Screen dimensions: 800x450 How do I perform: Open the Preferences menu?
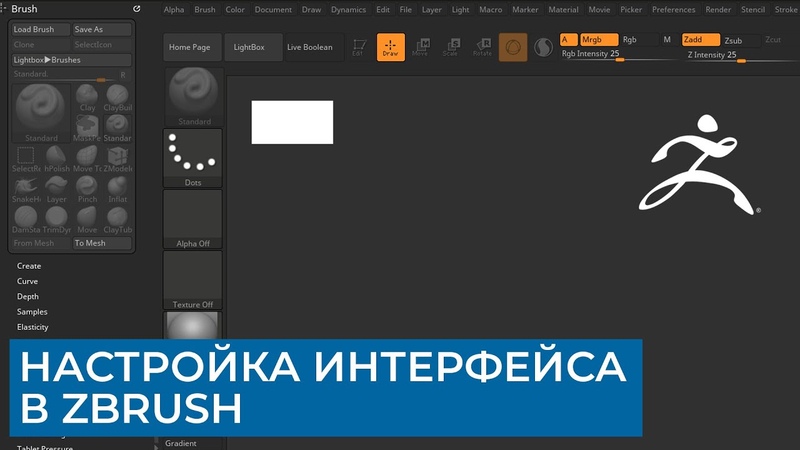point(673,9)
